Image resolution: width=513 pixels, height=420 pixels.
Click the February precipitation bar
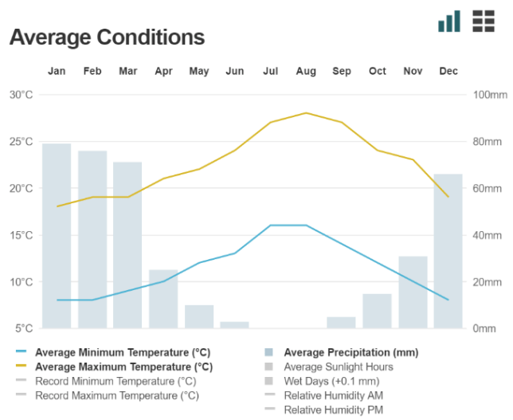[92, 239]
